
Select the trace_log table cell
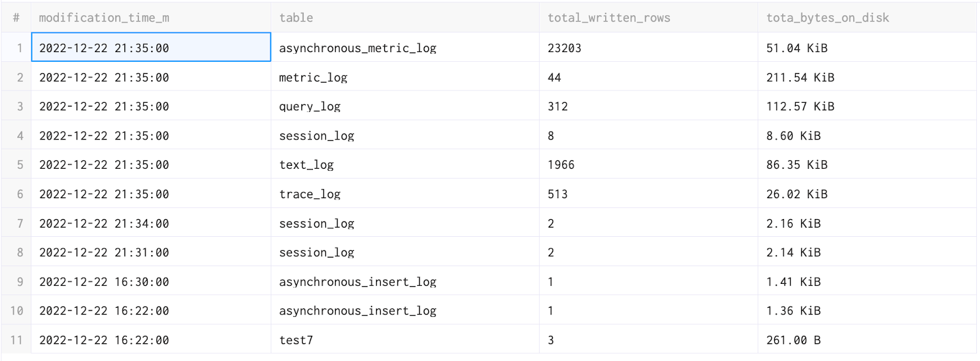coord(310,194)
